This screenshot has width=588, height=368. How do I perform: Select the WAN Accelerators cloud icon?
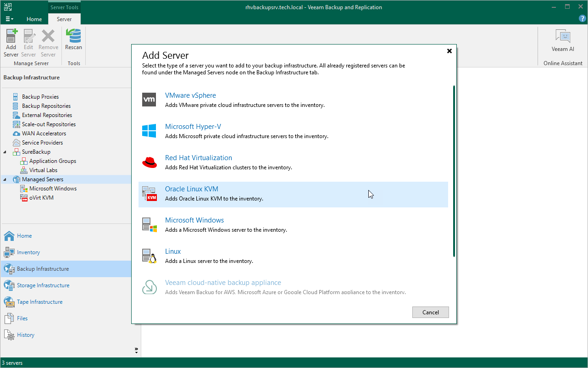[17, 134]
